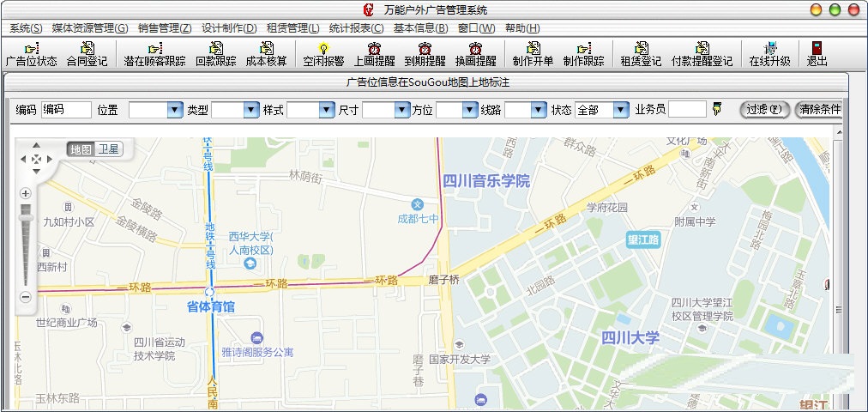The width and height of the screenshot is (868, 412).
Task: Expand the 样式 dropdown
Action: [x=327, y=110]
